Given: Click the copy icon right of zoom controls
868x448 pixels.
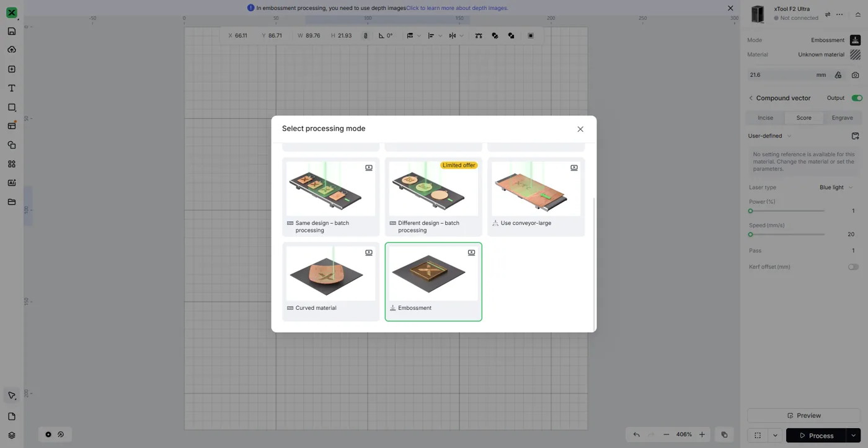Looking at the screenshot, I should (x=724, y=435).
